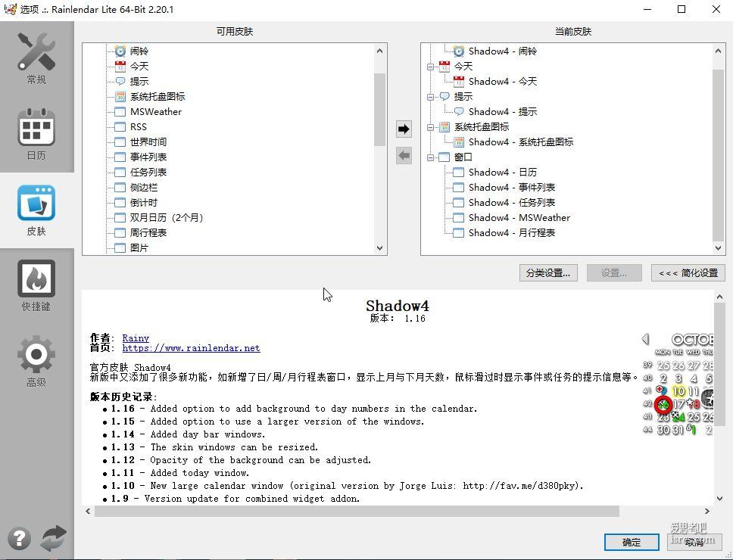733x560 pixels.
Task: Select Shadow4 - 今天 in current skins
Action: tap(503, 81)
